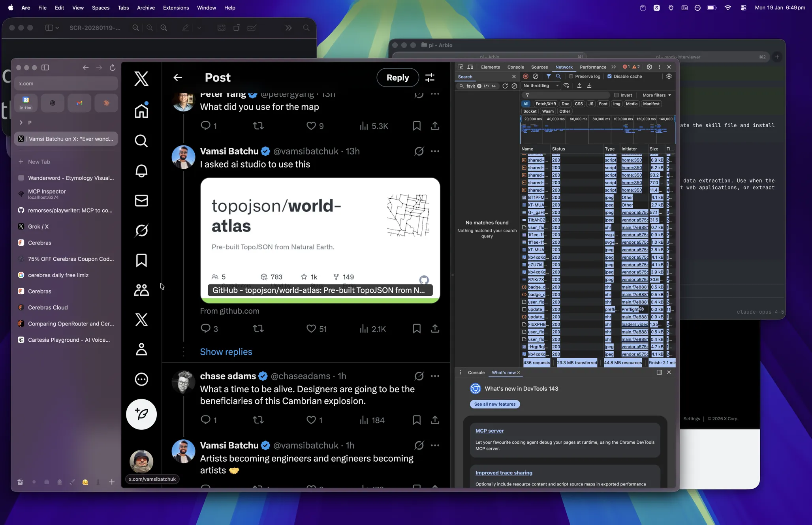Screen dimensions: 812x525
Task: Compose a new post with the feather icon
Action: click(x=141, y=414)
